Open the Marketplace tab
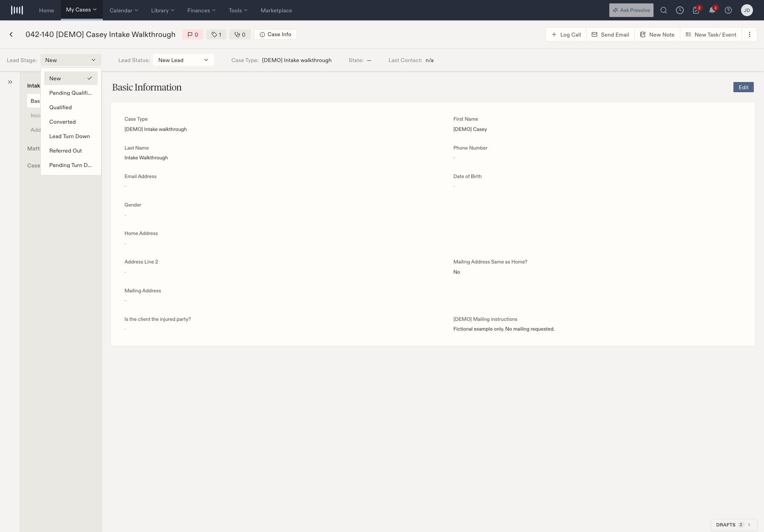Viewport: 764px width, 532px height. point(276,10)
